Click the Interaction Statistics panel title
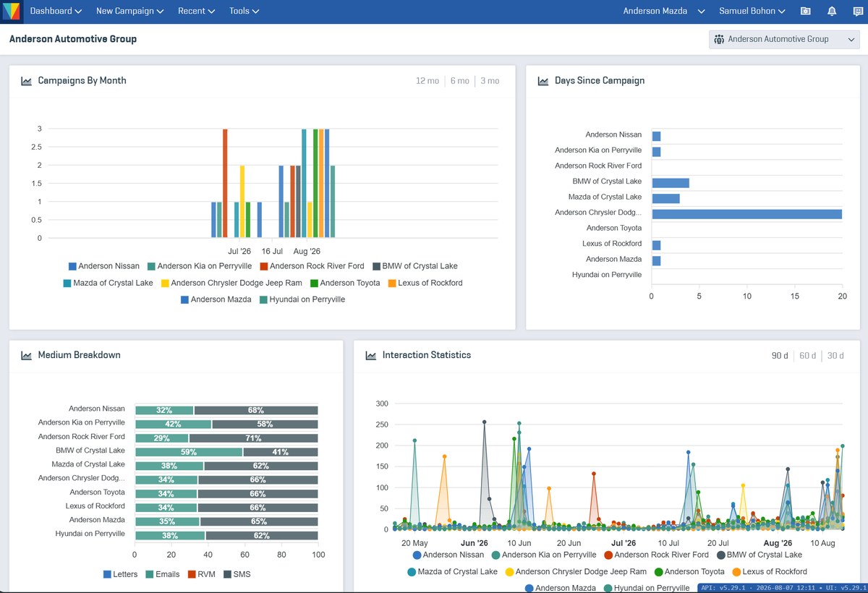Screen dimensions: 868x593 [427, 355]
